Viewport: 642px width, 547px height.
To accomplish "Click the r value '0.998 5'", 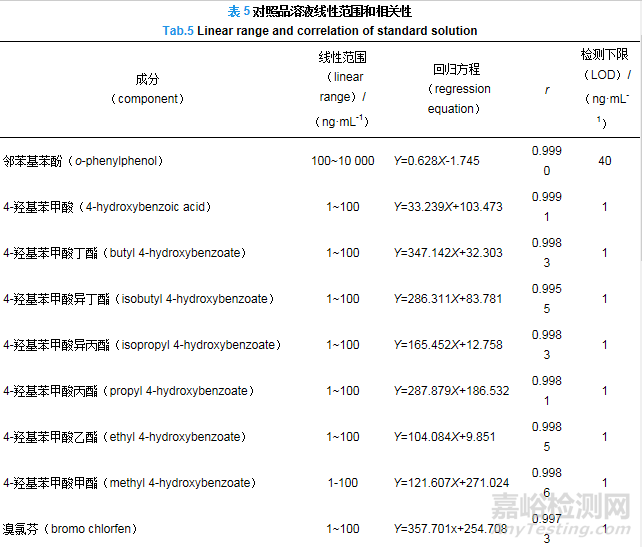I will click(x=547, y=436).
